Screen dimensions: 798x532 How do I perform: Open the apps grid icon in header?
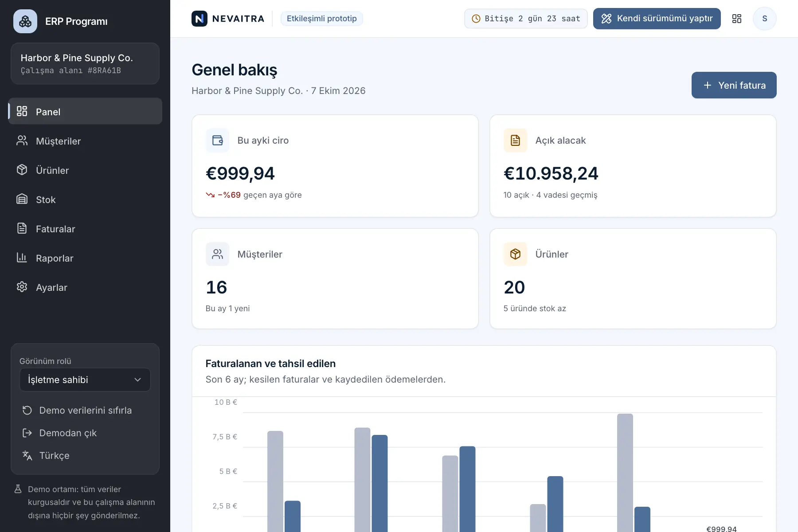[737, 19]
